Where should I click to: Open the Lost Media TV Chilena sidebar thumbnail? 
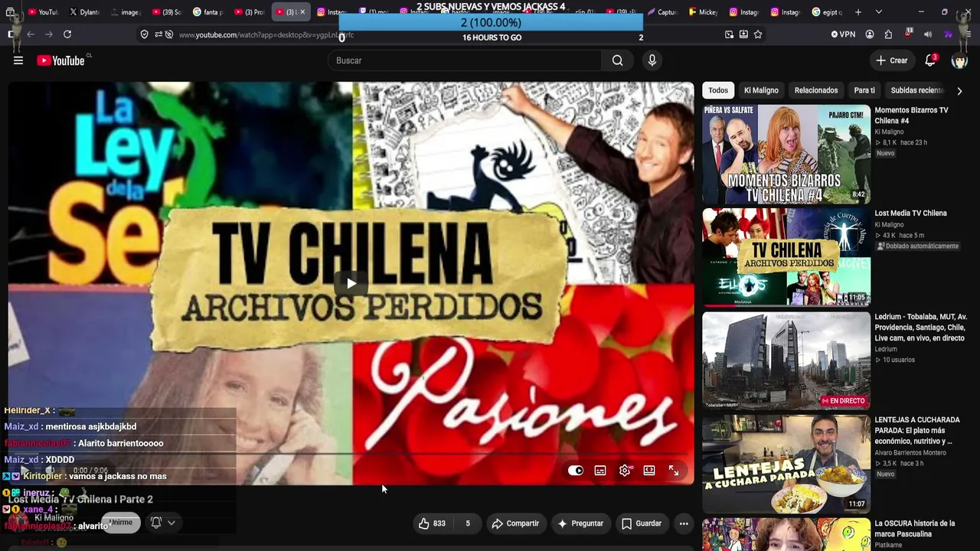(x=786, y=257)
